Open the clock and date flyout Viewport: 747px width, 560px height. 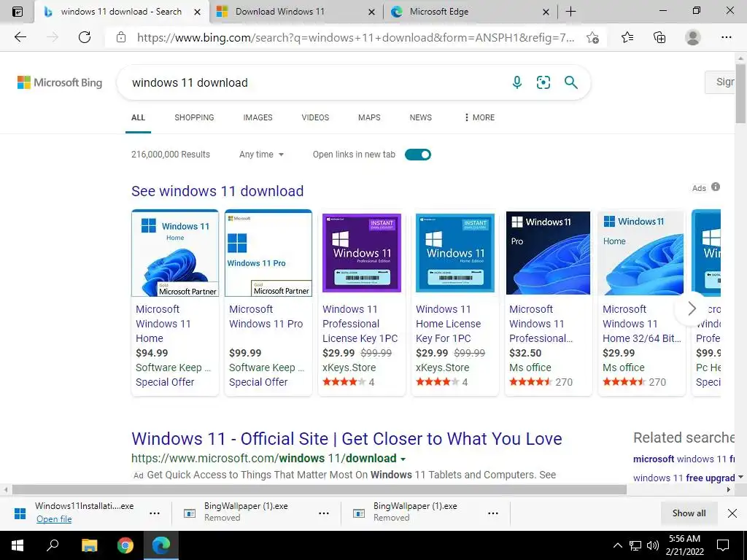(x=684, y=545)
